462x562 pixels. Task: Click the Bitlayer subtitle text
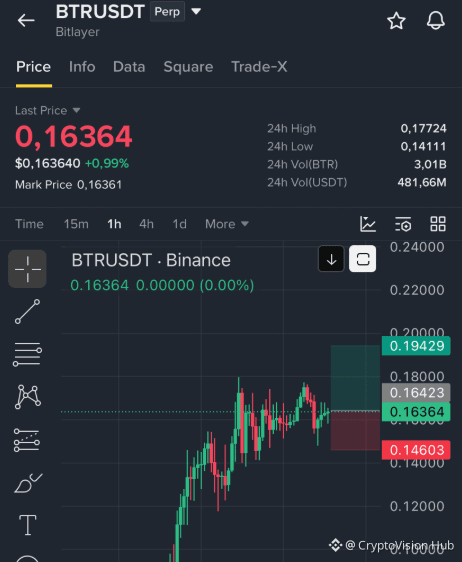pyautogui.click(x=77, y=32)
